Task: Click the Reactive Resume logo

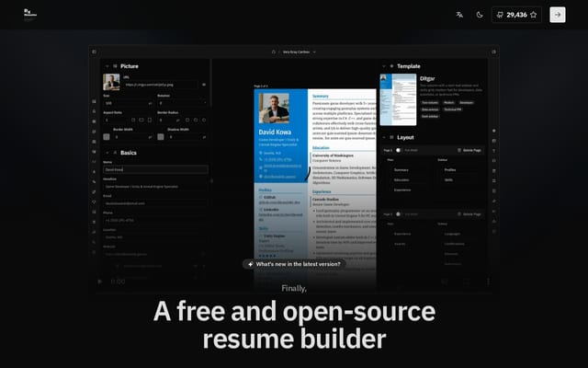Action: (30, 13)
